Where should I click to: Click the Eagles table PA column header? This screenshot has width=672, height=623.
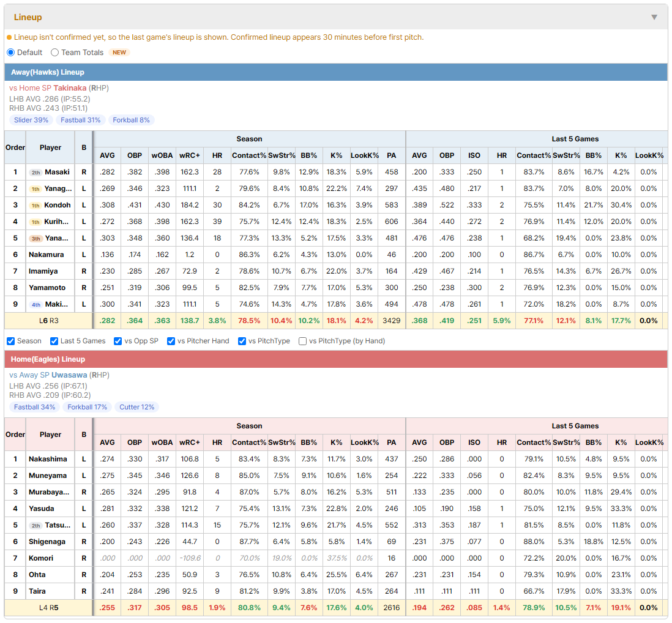391,442
